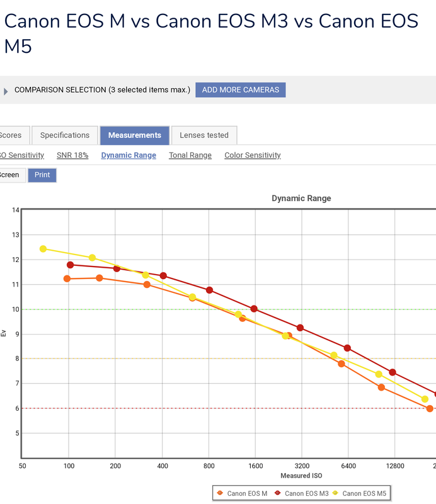The height and width of the screenshot is (504, 436).
Task: View the ISO Sensitivity measurements link
Action: point(22,155)
